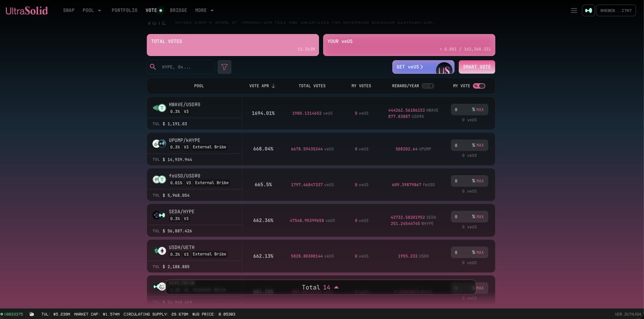Click the search magnifier icon
The width and height of the screenshot is (644, 319).
[153, 67]
